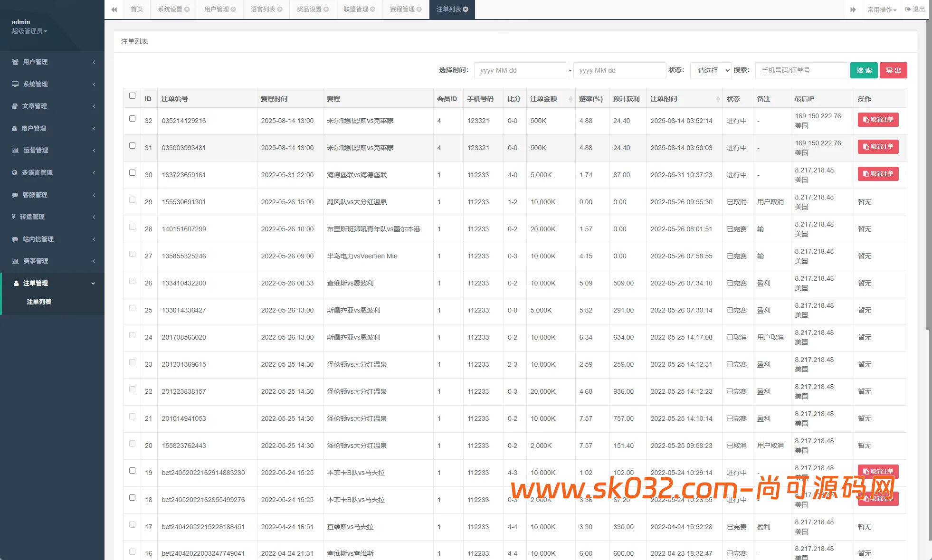This screenshot has height=560, width=932.
Task: Click the 用户管理 group icon in sidebar
Action: 15,62
